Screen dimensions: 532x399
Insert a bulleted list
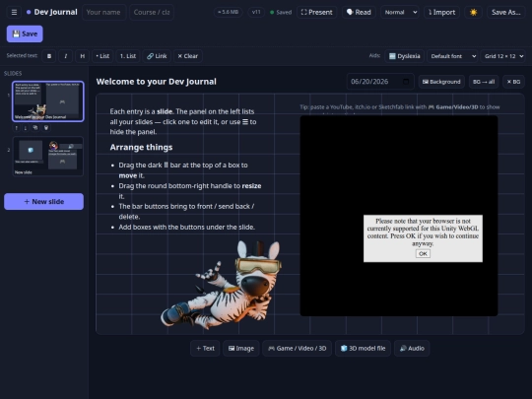[102, 56]
